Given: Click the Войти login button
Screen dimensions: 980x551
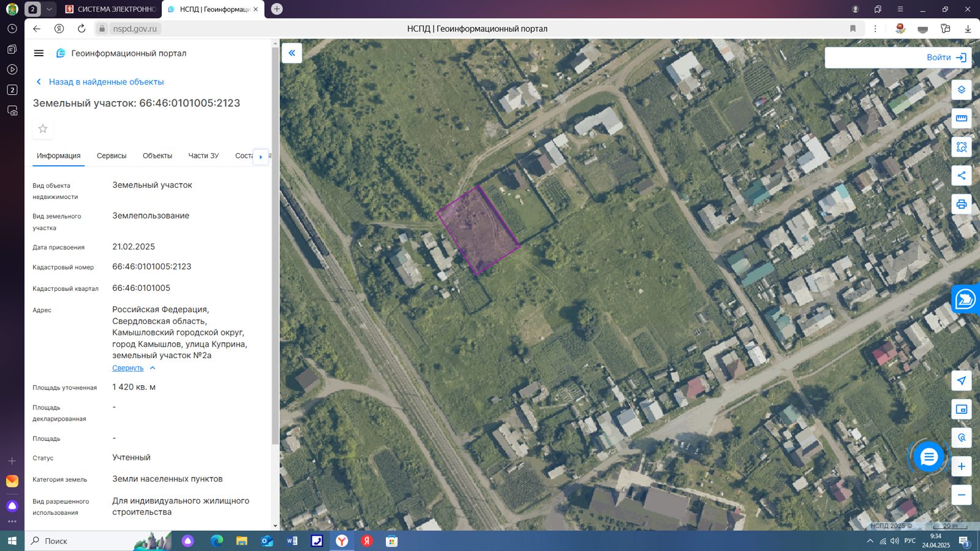Looking at the screenshot, I should pyautogui.click(x=898, y=58).
